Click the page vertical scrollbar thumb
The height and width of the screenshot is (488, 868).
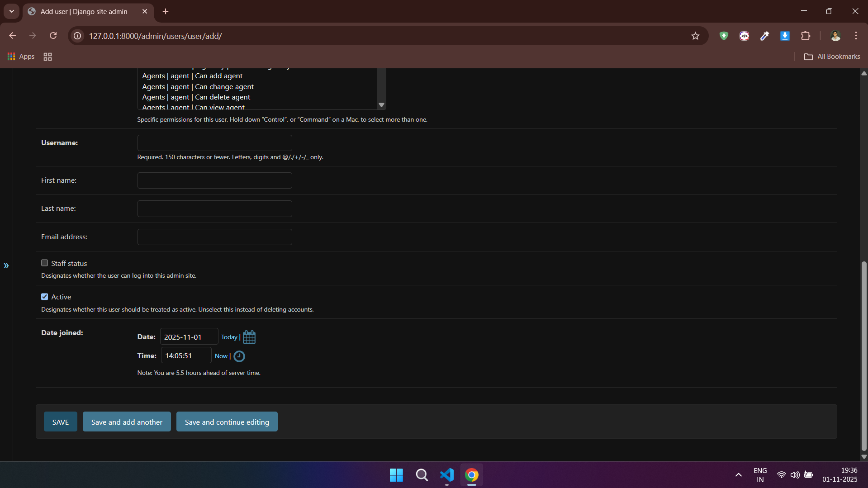pos(864,356)
